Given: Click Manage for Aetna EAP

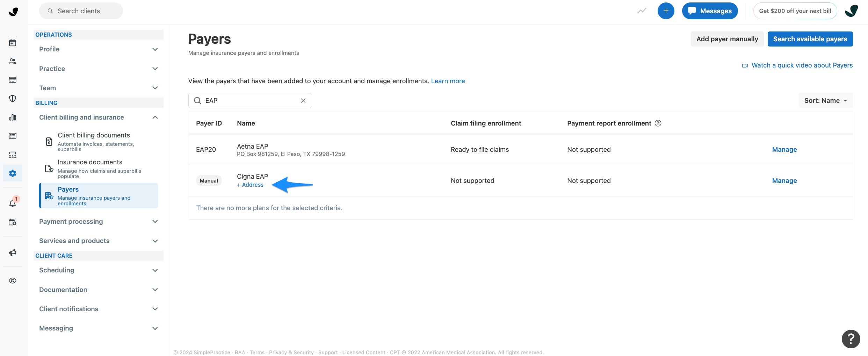Looking at the screenshot, I should 784,149.
